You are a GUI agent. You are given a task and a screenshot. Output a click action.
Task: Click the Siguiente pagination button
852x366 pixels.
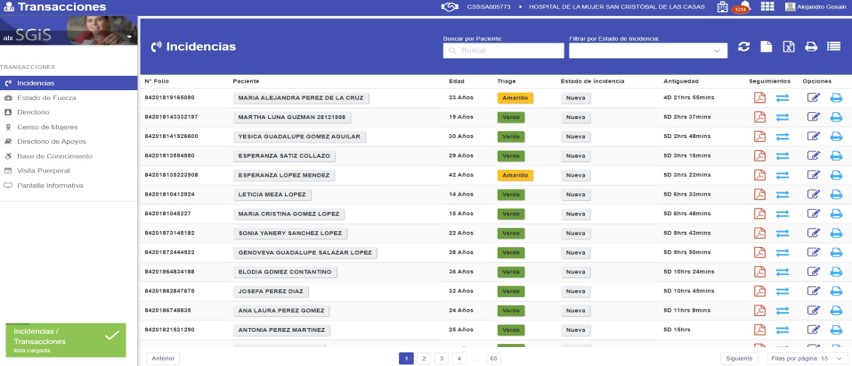(x=739, y=358)
